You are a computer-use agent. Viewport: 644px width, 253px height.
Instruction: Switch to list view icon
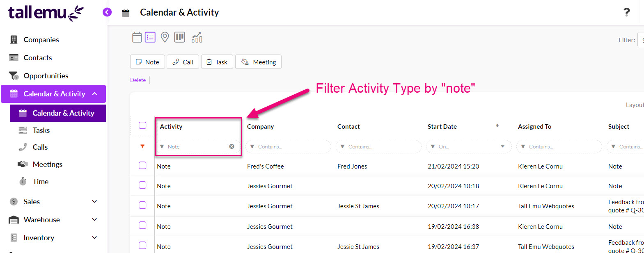pos(150,37)
